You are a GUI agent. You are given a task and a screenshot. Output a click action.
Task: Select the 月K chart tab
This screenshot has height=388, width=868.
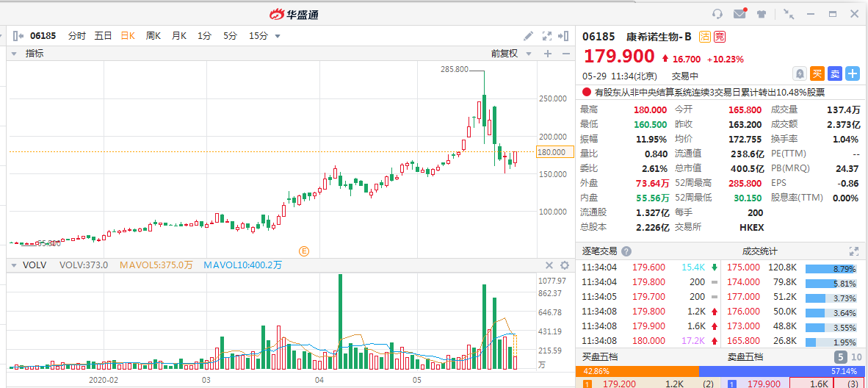[179, 36]
